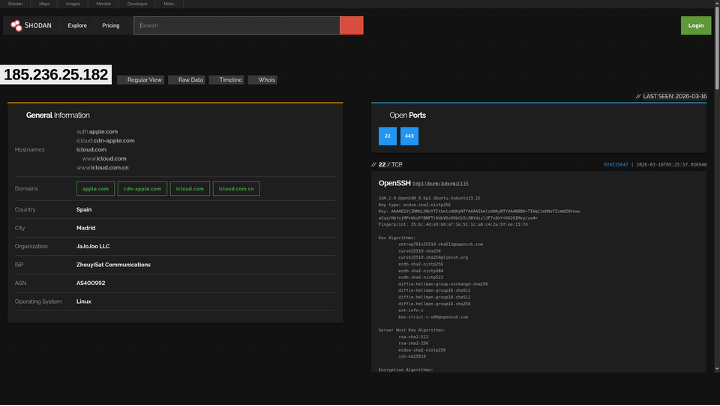Viewport: 720px width, 406px height.
Task: Switch to the Raw Data tab
Action: pyautogui.click(x=187, y=79)
